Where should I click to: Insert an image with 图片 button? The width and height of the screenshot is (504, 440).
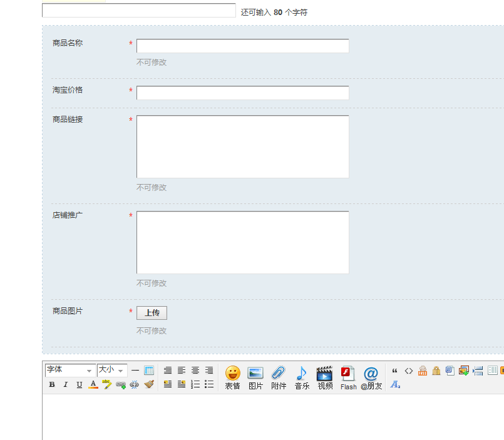pos(255,377)
